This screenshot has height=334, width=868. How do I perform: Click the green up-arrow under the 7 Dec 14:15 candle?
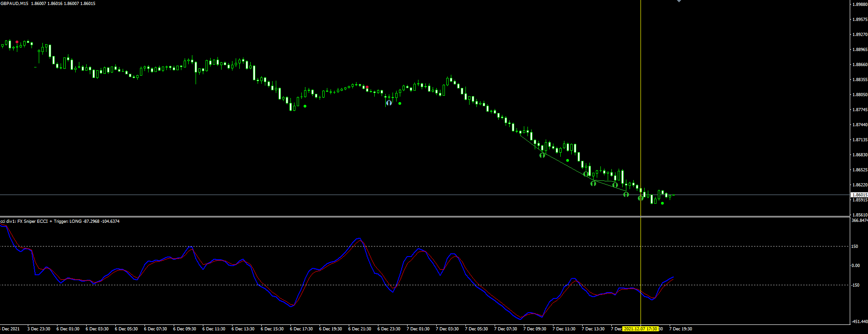coord(593,183)
